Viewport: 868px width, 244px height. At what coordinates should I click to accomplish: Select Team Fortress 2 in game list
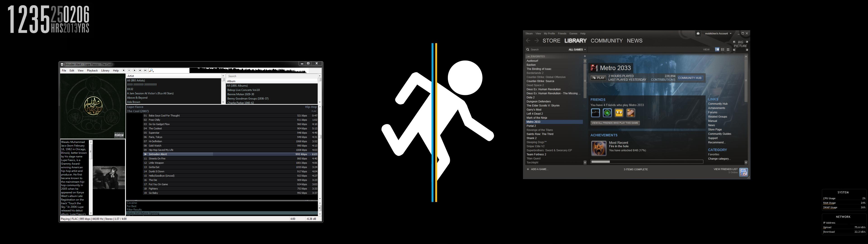pyautogui.click(x=554, y=154)
